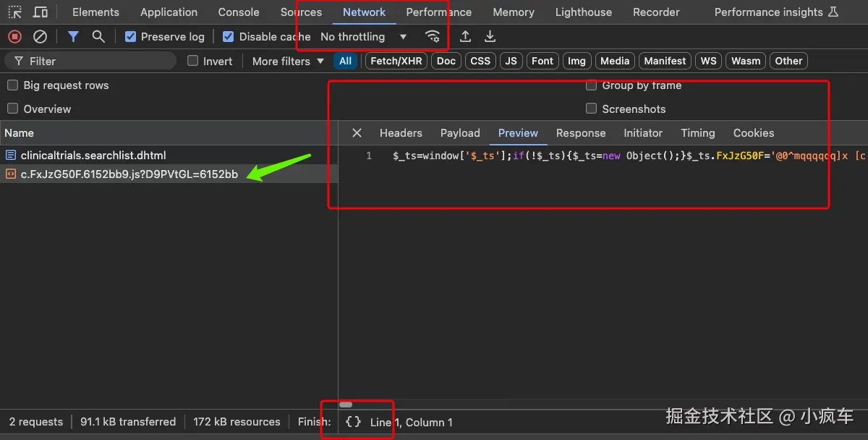
Task: Open network search magnifier
Action: coord(98,36)
